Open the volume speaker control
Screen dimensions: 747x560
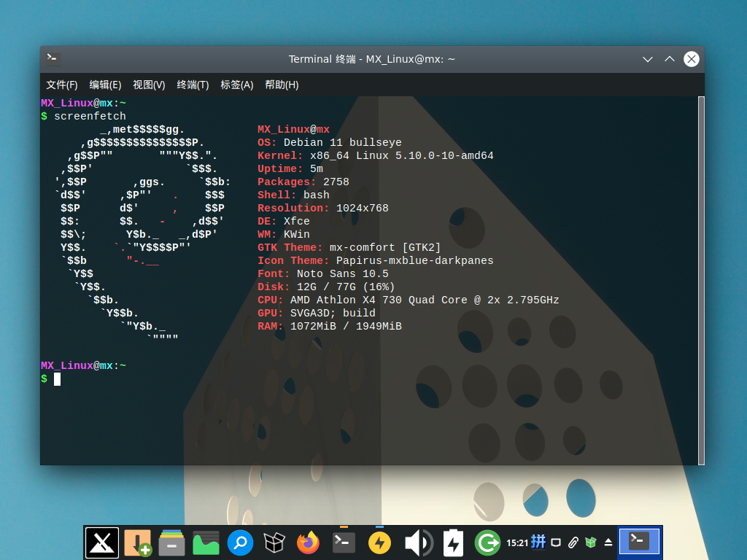(x=418, y=542)
